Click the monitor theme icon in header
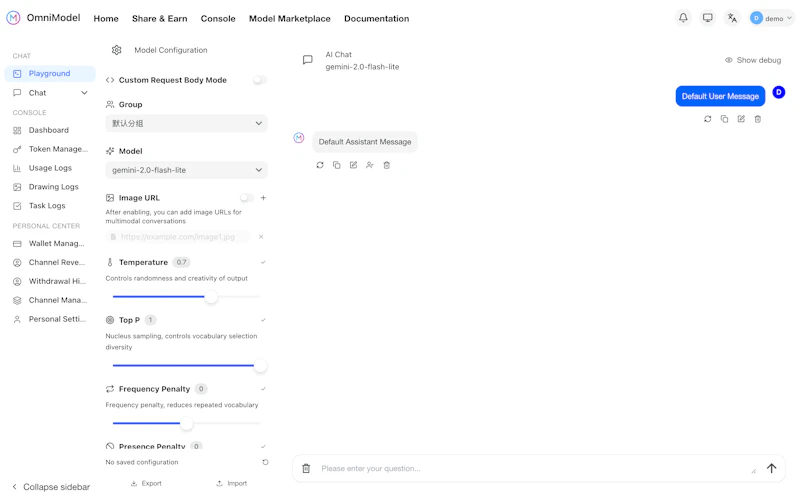 (707, 18)
